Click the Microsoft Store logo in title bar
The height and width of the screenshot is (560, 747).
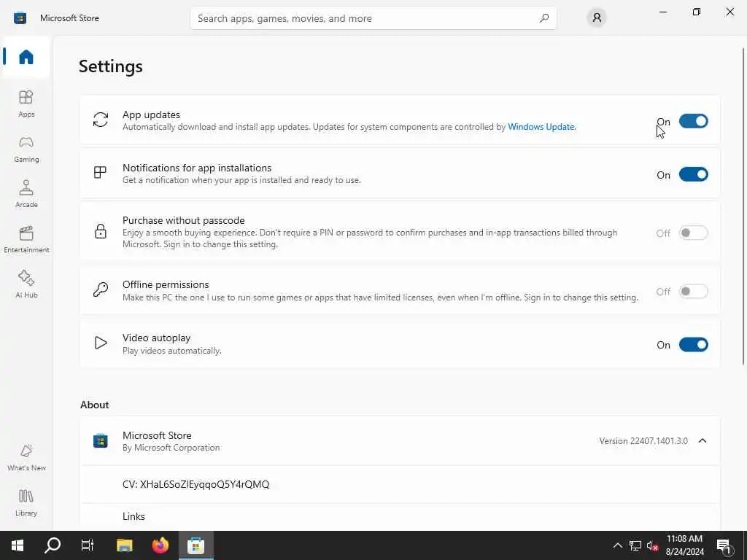coord(20,18)
